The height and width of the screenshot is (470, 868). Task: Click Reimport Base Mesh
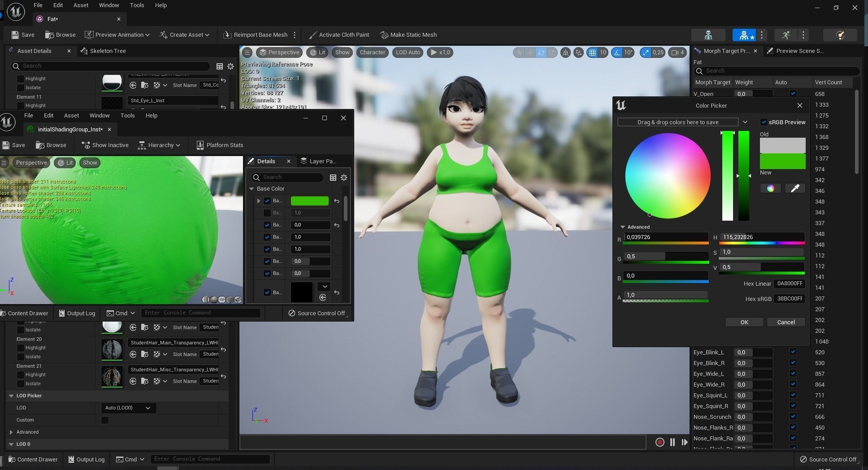[x=255, y=35]
